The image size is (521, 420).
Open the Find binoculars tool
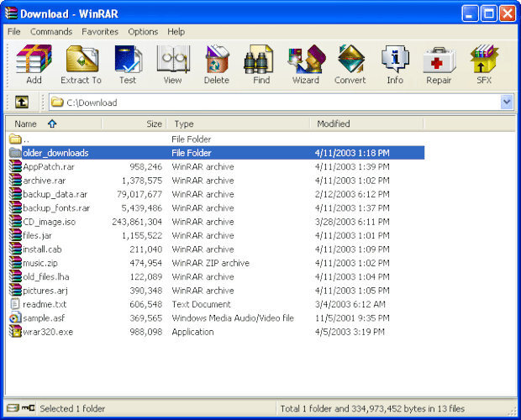(261, 65)
